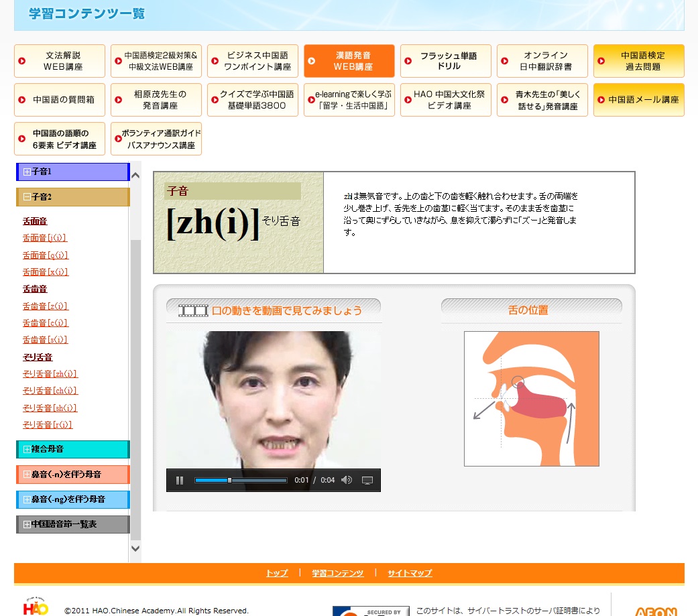Open the 舌面音[j(i)] link
The height and width of the screenshot is (616, 698).
pyautogui.click(x=45, y=238)
